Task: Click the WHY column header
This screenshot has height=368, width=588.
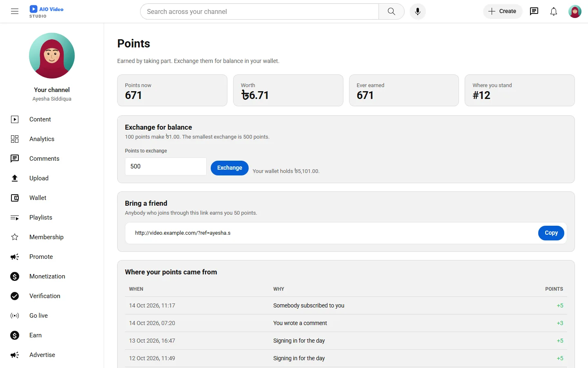Action: click(x=278, y=289)
